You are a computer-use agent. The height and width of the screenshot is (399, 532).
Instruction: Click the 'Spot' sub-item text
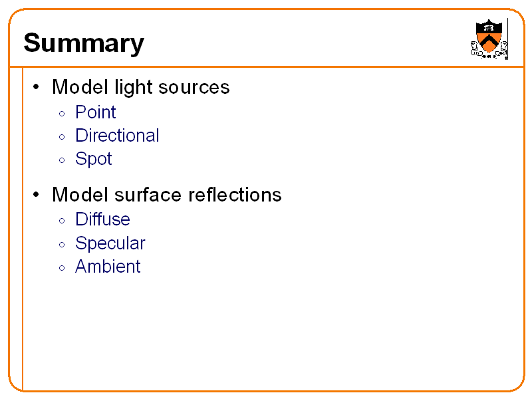(x=94, y=159)
